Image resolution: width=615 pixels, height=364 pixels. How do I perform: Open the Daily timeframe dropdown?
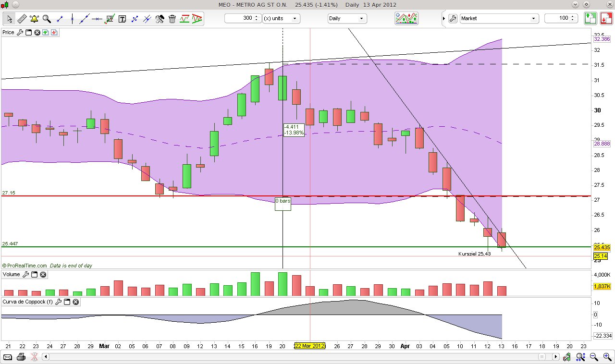[x=347, y=18]
